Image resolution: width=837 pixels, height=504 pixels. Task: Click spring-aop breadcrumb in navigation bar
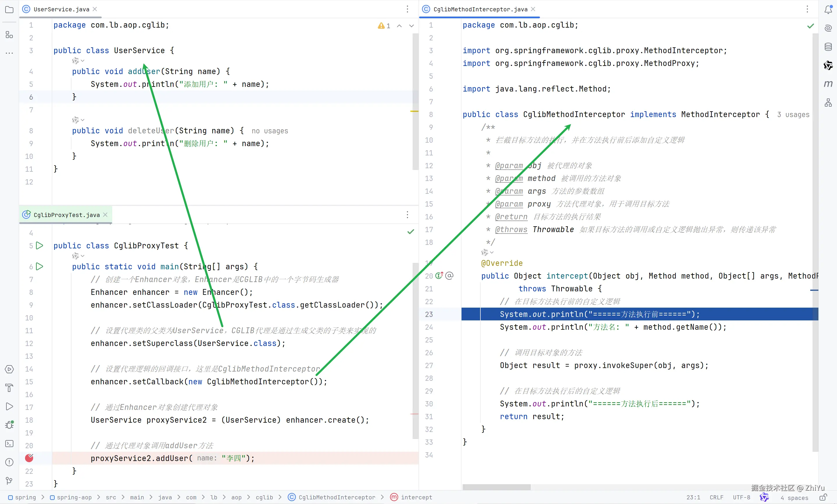tap(74, 497)
